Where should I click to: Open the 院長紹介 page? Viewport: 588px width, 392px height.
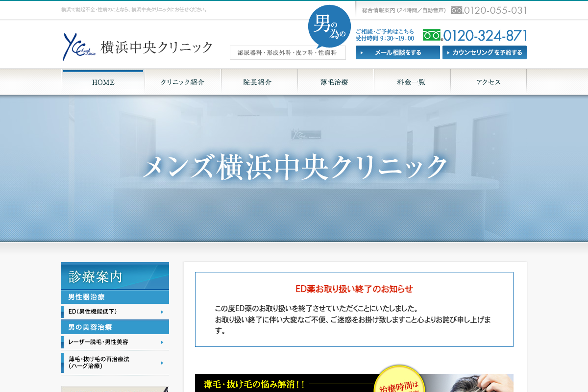(x=259, y=82)
